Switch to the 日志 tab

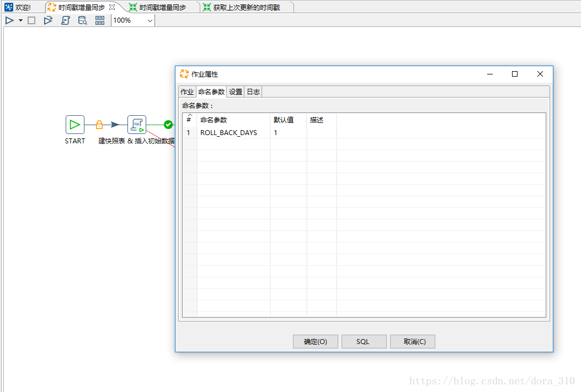pyautogui.click(x=253, y=92)
